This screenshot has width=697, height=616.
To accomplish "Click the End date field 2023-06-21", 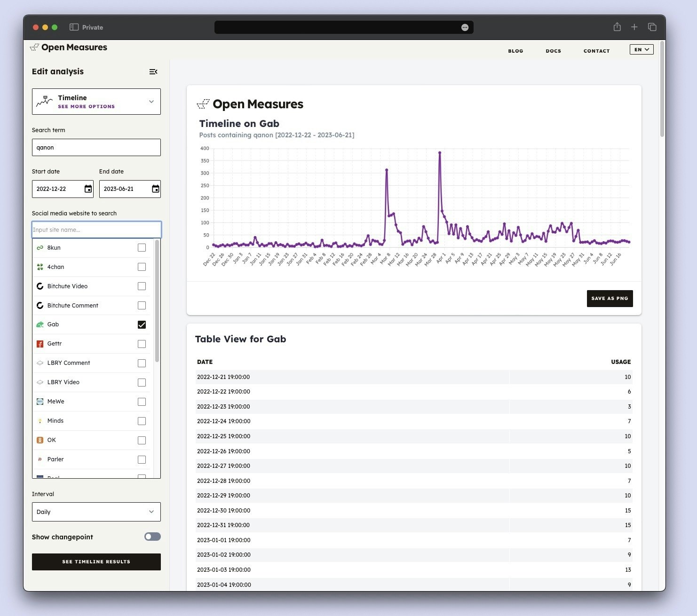I will 130,189.
